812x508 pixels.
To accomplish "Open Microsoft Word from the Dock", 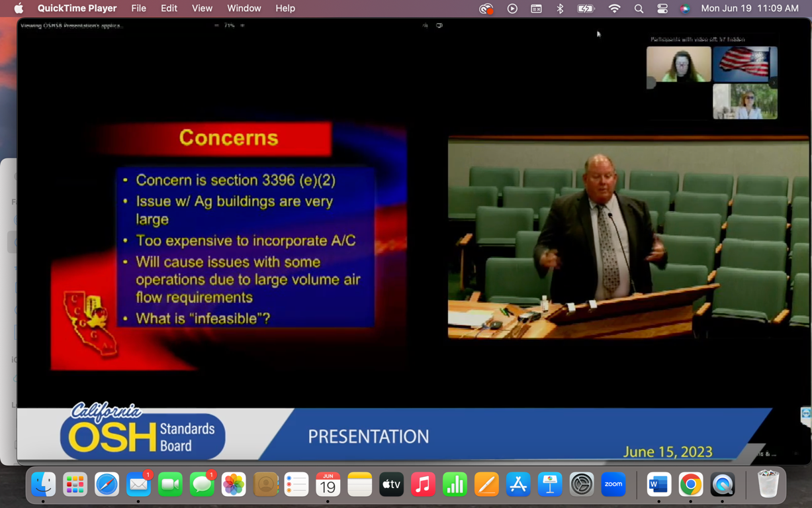I will (x=658, y=485).
